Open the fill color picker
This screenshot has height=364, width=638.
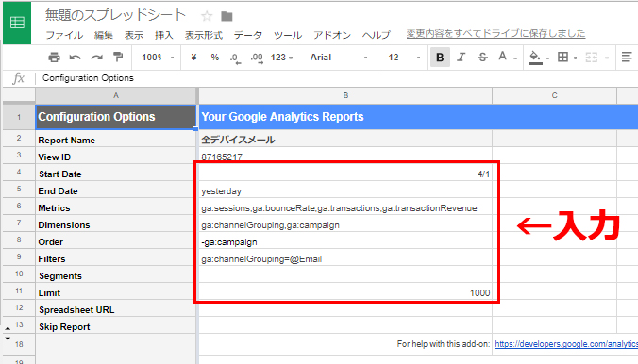pos(538,58)
